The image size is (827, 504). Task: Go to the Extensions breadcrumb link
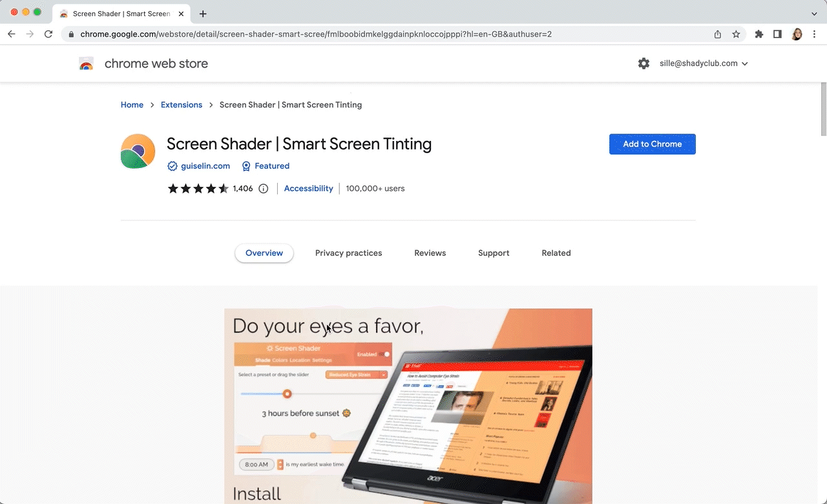[x=182, y=105]
